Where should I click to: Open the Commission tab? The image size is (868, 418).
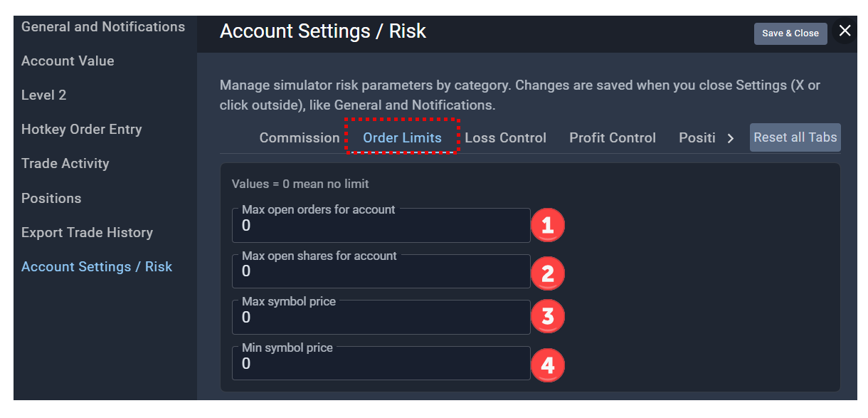point(300,137)
